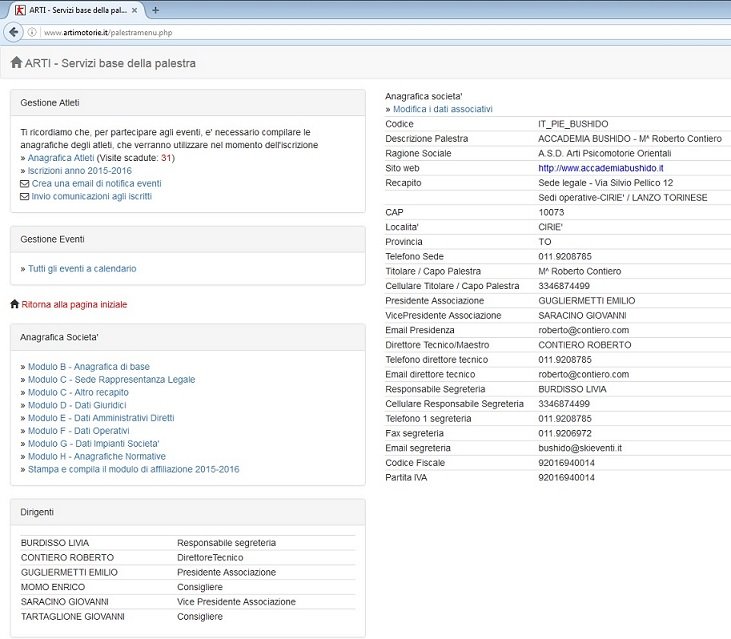The height and width of the screenshot is (639, 731).
Task: Click the site info icon in address bar
Action: [33, 32]
